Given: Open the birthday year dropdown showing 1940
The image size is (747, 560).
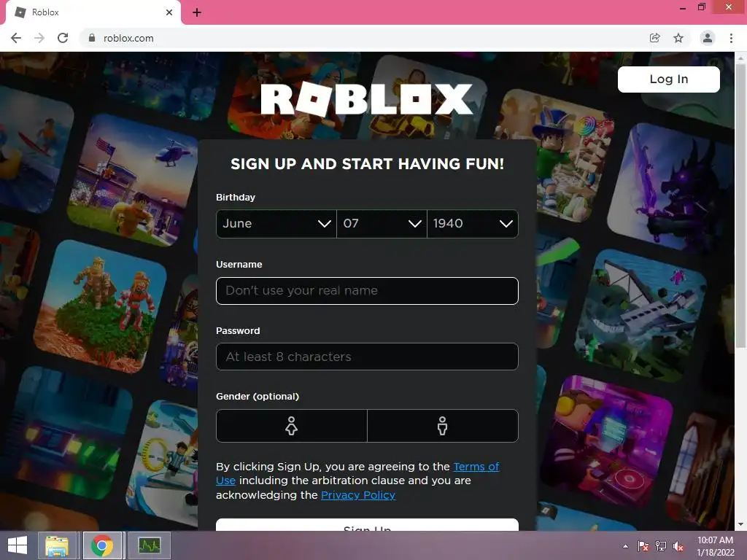Looking at the screenshot, I should [x=473, y=224].
